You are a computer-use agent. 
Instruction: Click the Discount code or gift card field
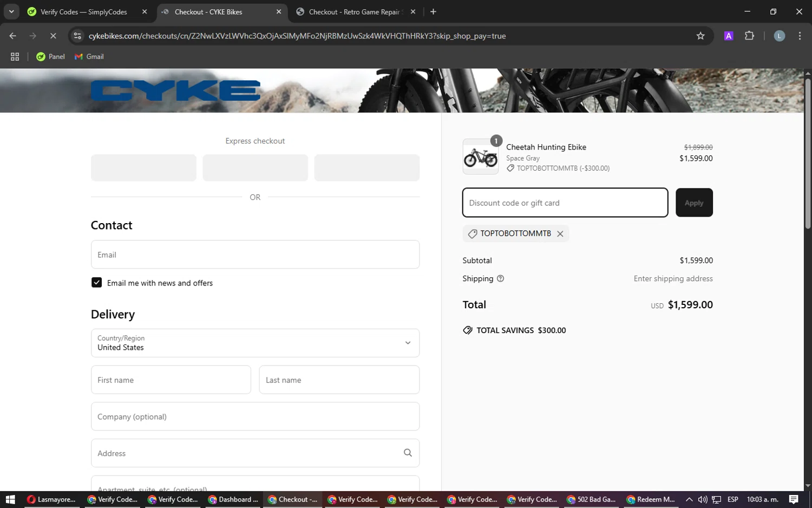[x=565, y=203]
